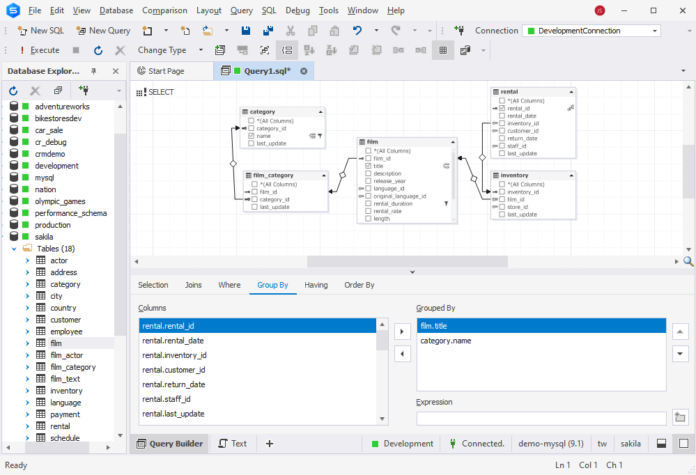Click the diagram horizontal scrollbar
The width and height of the screenshot is (696, 475).
tap(405, 261)
